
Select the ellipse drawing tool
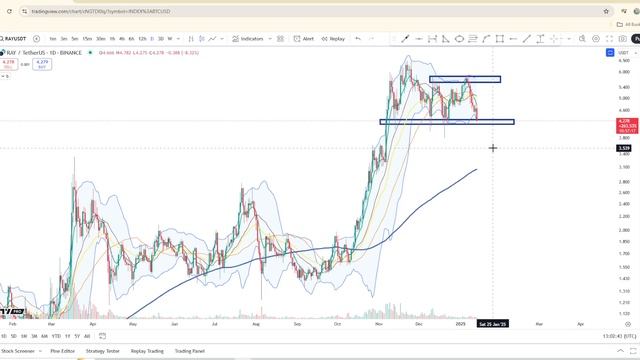point(459,39)
